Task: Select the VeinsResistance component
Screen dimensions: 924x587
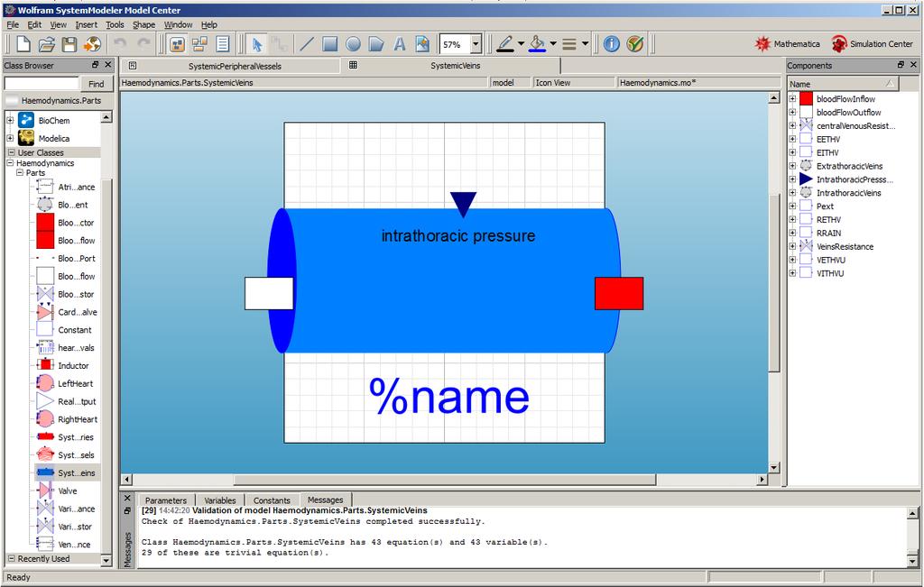Action: pyautogui.click(x=845, y=247)
